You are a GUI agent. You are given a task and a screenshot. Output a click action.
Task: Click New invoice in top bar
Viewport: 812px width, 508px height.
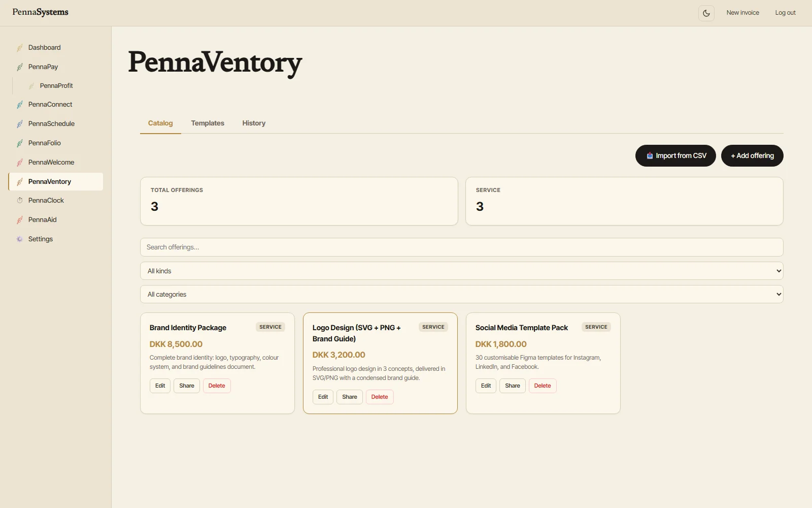(x=742, y=13)
